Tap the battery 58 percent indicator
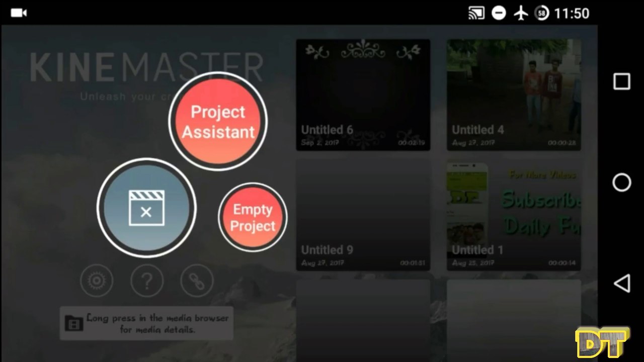644x362 pixels. click(542, 13)
